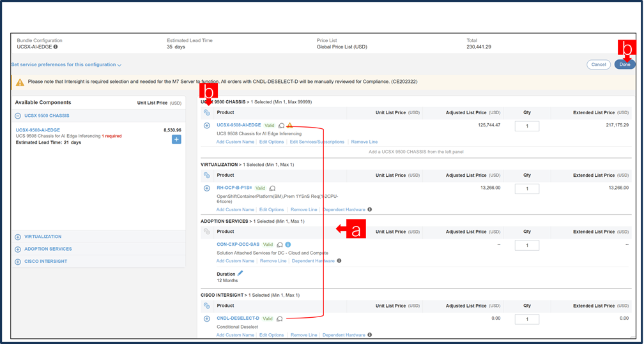Expand the RH-OCP-B-P1S= product row
Viewport: 644px width, 344px height.
207,188
